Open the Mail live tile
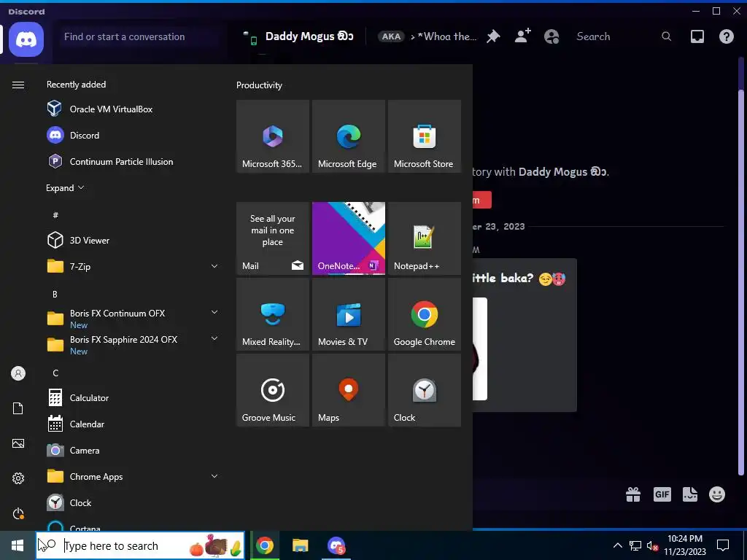 [273, 238]
